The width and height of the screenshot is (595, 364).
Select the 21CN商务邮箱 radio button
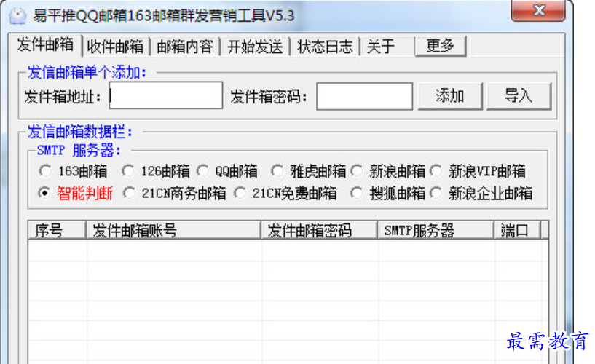(x=129, y=193)
